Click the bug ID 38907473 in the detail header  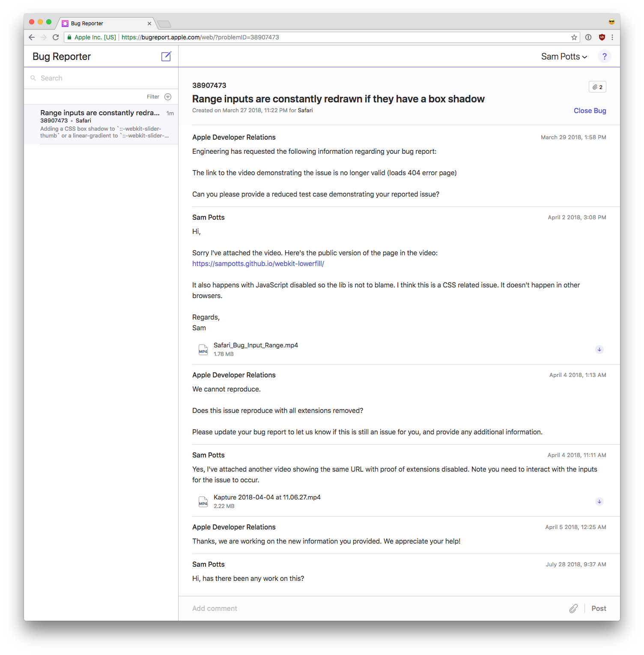tap(209, 85)
